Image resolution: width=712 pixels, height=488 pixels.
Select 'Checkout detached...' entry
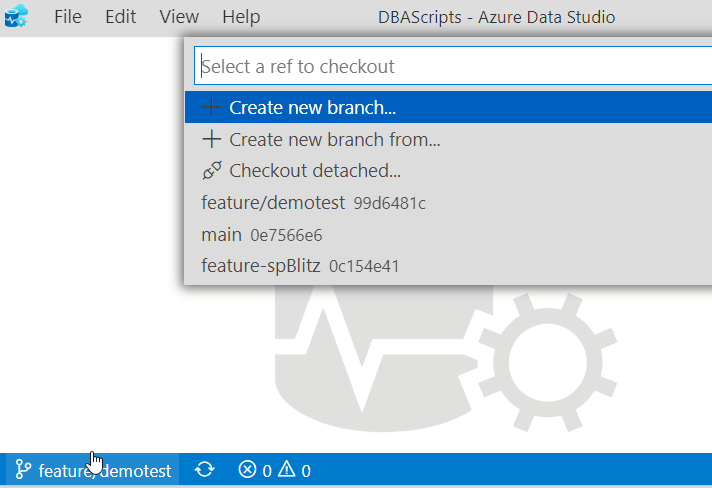click(314, 171)
